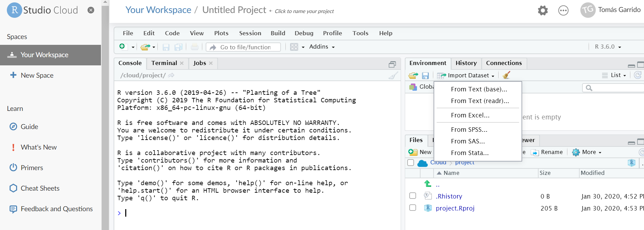Open the Code menu

pyautogui.click(x=172, y=33)
